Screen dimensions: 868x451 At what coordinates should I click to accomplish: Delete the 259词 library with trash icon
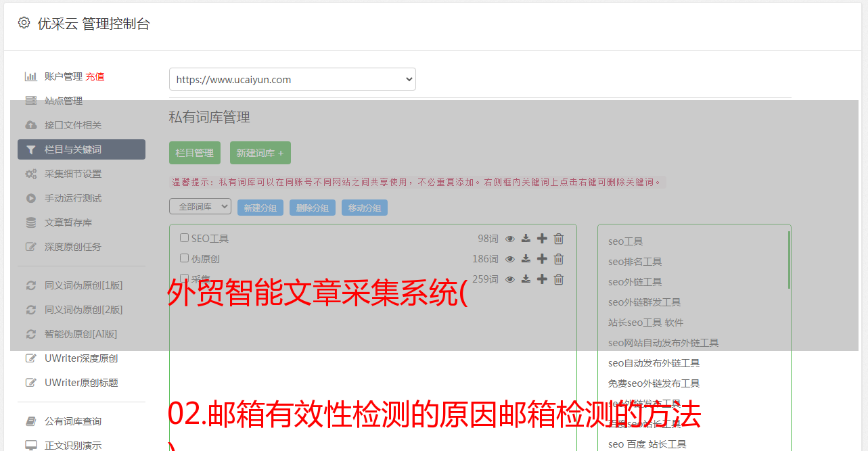pyautogui.click(x=559, y=279)
